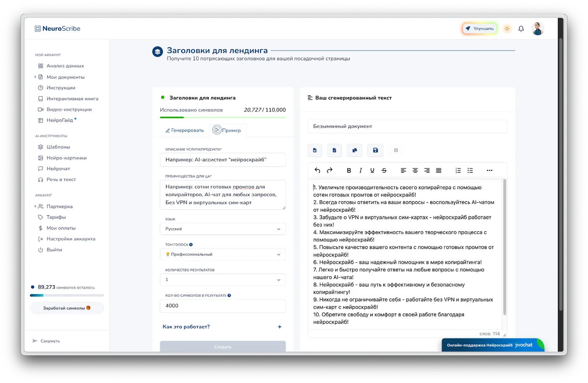588x383 pixels.
Task: Align text to the right
Action: click(x=427, y=170)
